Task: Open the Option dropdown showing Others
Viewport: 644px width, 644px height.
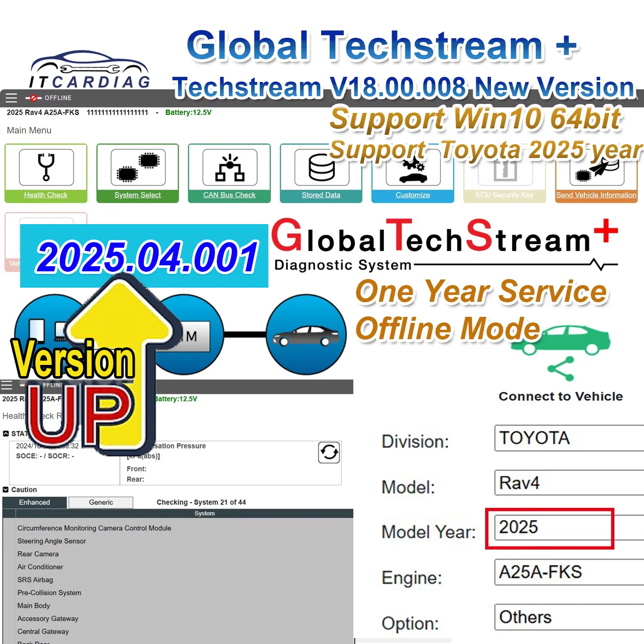Action: point(569,617)
